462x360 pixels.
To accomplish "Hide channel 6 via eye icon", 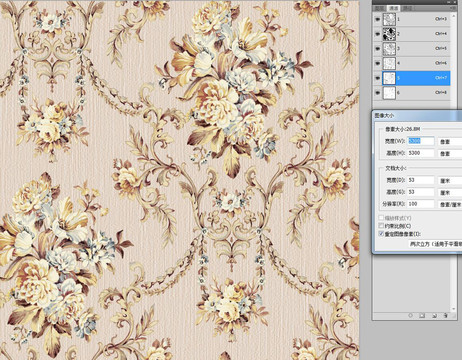I will coord(377,92).
